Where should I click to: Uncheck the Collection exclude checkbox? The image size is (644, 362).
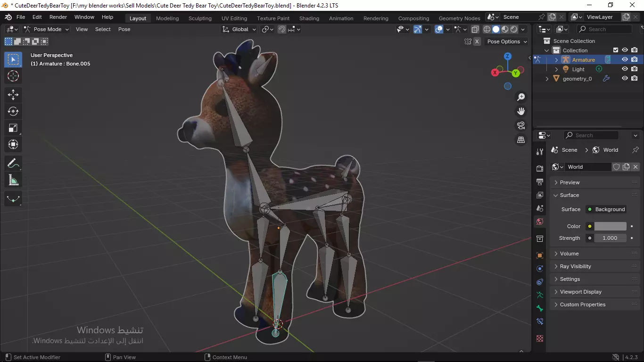coord(615,50)
